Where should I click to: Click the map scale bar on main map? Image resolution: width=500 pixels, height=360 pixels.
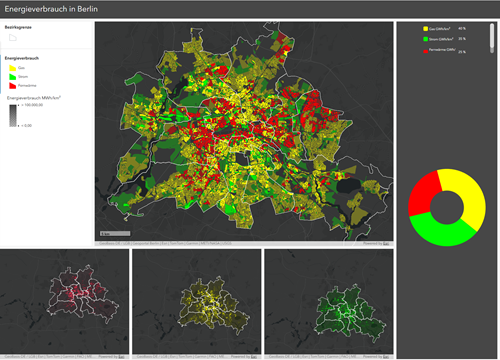coord(115,234)
